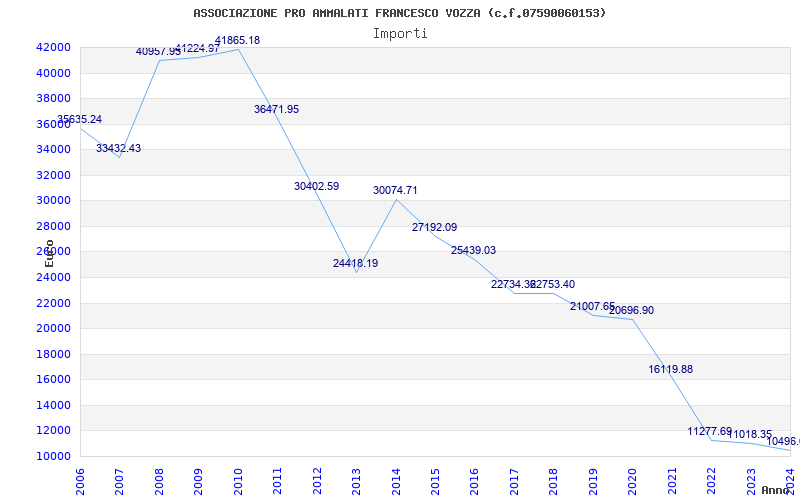Select data label 21007.65
Viewport: 800px width, 500px height.
[592, 307]
